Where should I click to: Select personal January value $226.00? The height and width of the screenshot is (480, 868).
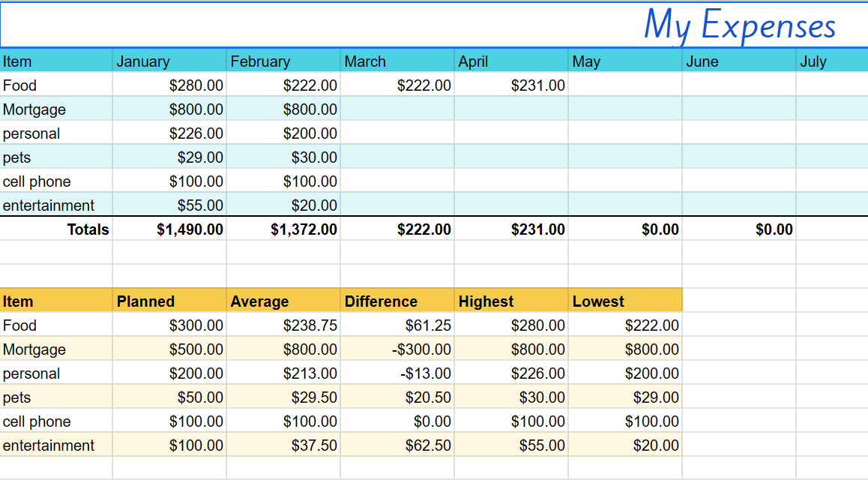click(x=169, y=133)
